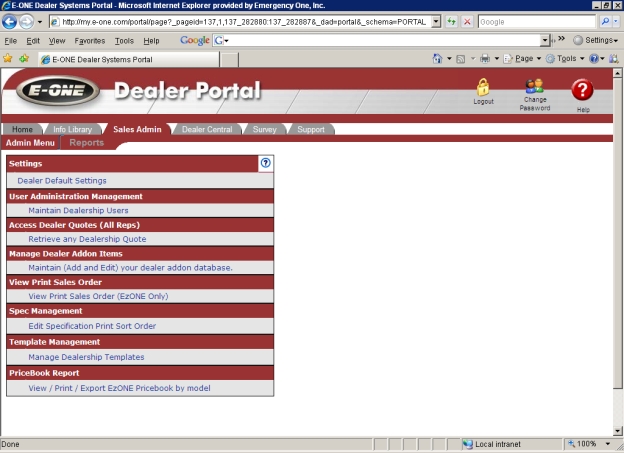Select the Reports subtab
Image resolution: width=624 pixels, height=453 pixels.
click(x=87, y=143)
